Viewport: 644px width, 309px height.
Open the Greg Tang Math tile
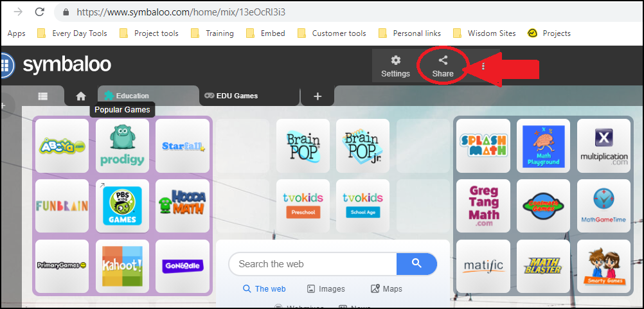click(483, 206)
